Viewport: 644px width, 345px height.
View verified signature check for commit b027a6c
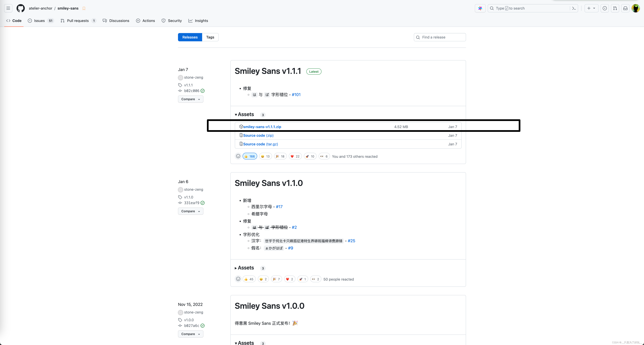203,326
